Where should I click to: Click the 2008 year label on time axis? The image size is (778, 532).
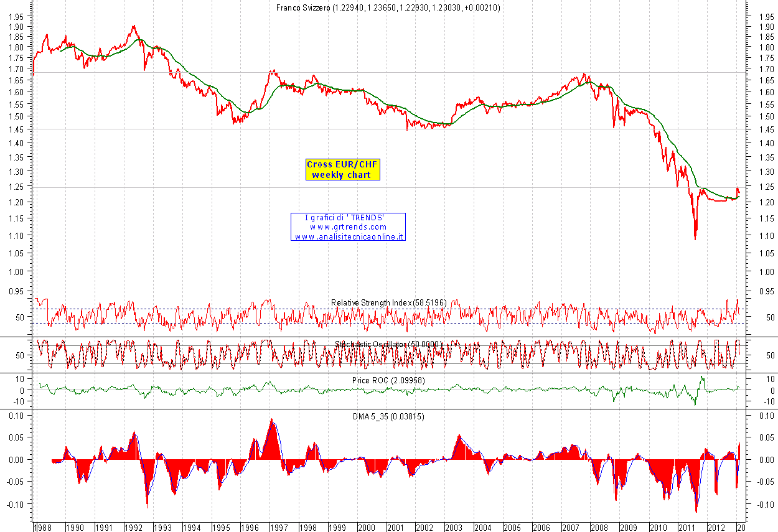pyautogui.click(x=601, y=527)
